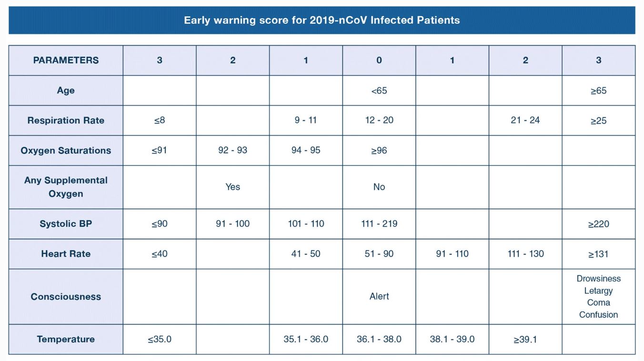Click the 111 - 219 systolic BP cell

[x=379, y=224]
